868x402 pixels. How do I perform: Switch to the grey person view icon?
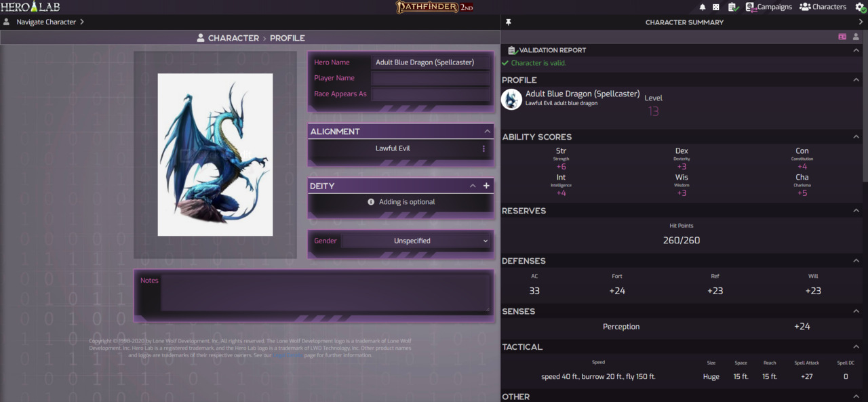[x=856, y=37]
